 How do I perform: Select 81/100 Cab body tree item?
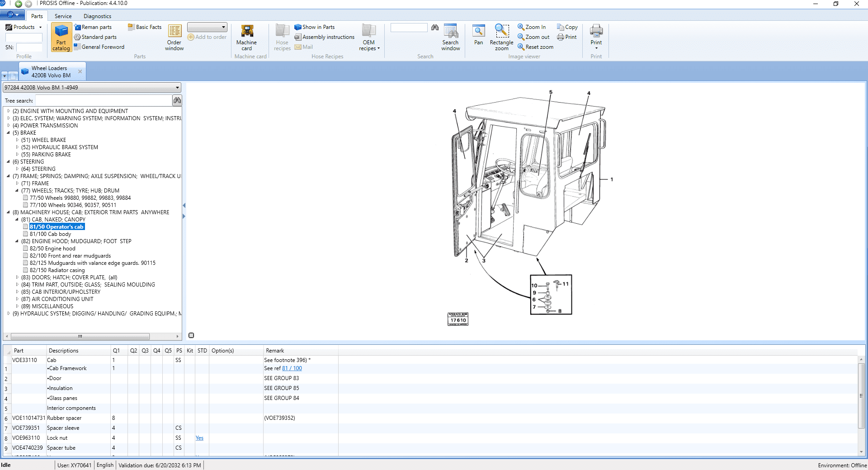click(x=50, y=234)
